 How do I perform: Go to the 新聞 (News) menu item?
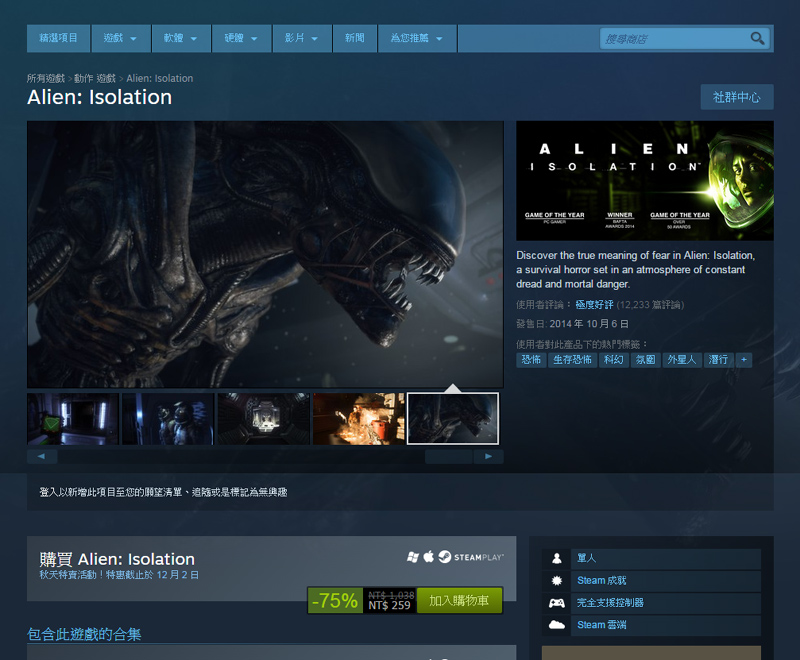(x=355, y=39)
